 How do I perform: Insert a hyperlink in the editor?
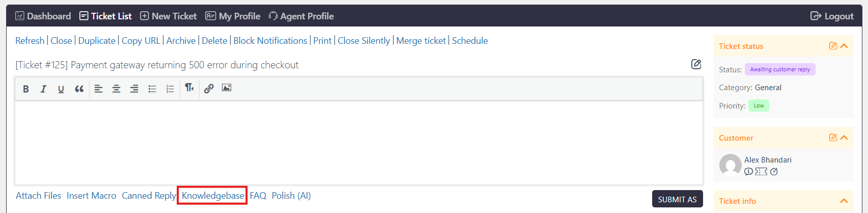209,89
